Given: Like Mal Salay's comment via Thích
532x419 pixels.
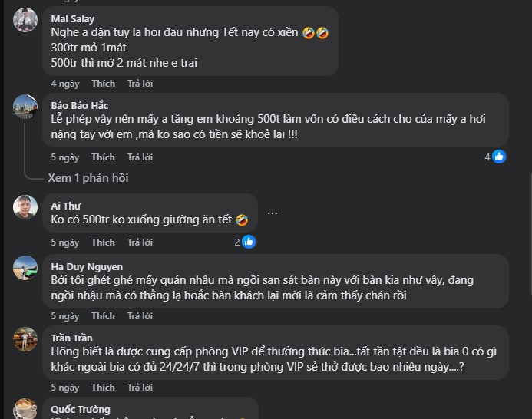Looking at the screenshot, I should click(103, 83).
